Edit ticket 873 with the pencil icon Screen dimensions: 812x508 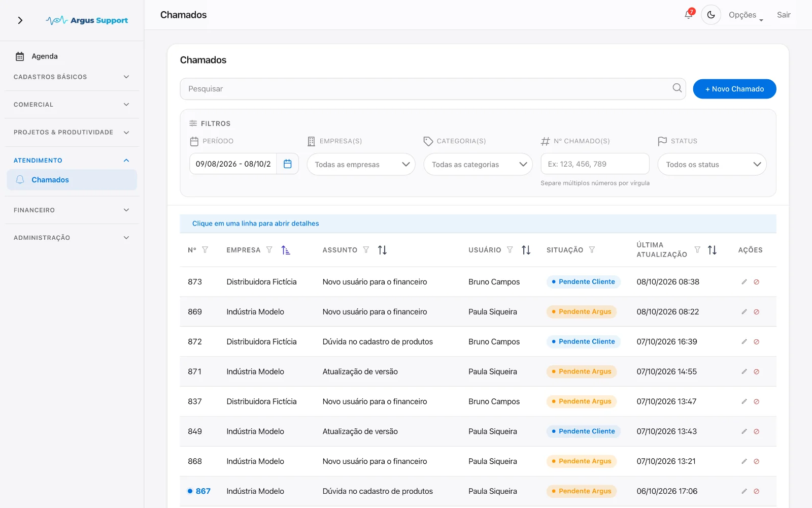744,282
